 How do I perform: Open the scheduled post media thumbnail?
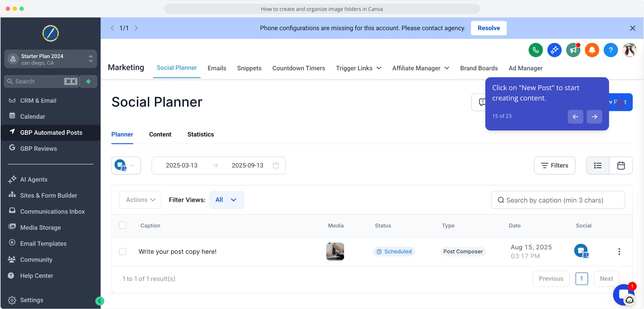335,251
